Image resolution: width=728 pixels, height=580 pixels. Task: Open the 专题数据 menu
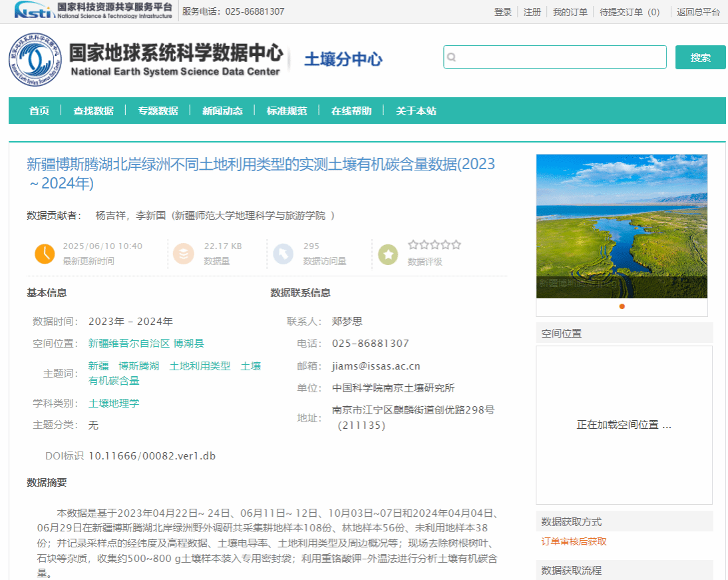click(158, 111)
